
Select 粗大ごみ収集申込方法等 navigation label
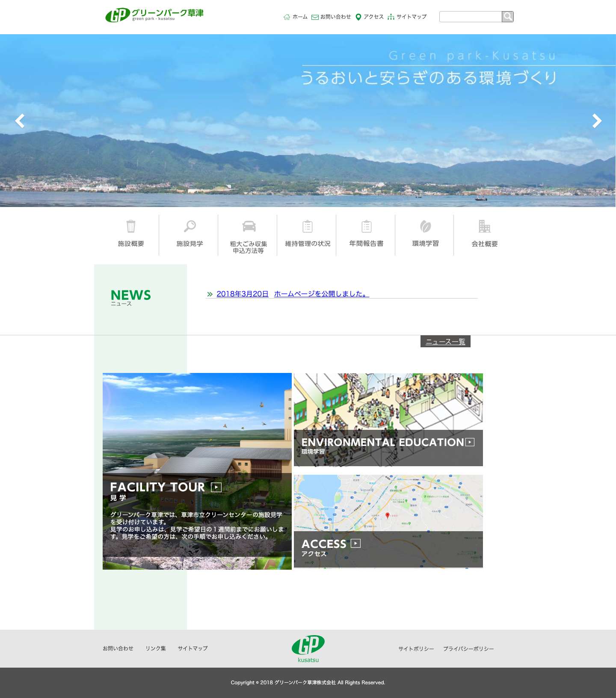249,247
